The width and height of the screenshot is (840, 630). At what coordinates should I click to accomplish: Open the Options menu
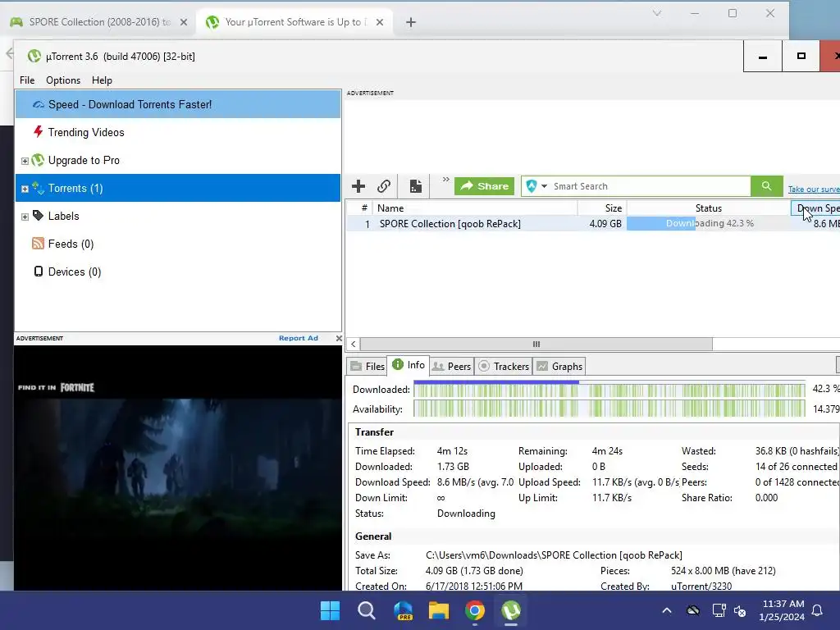(63, 80)
